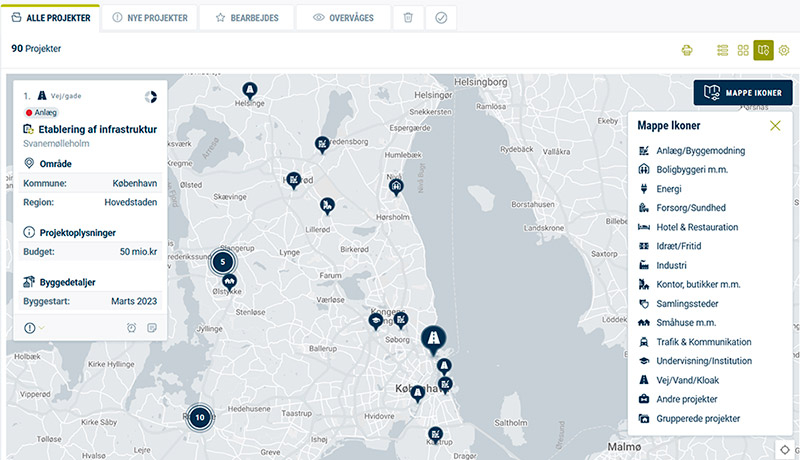The width and height of the screenshot is (800, 460).
Task: Click the pie chart progress indicator on card
Action: (151, 96)
